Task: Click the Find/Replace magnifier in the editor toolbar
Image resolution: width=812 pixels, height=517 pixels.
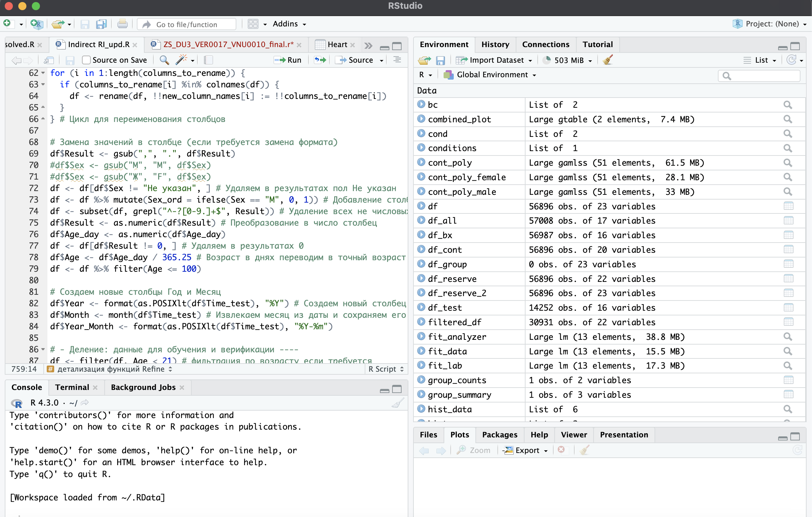Action: point(164,60)
